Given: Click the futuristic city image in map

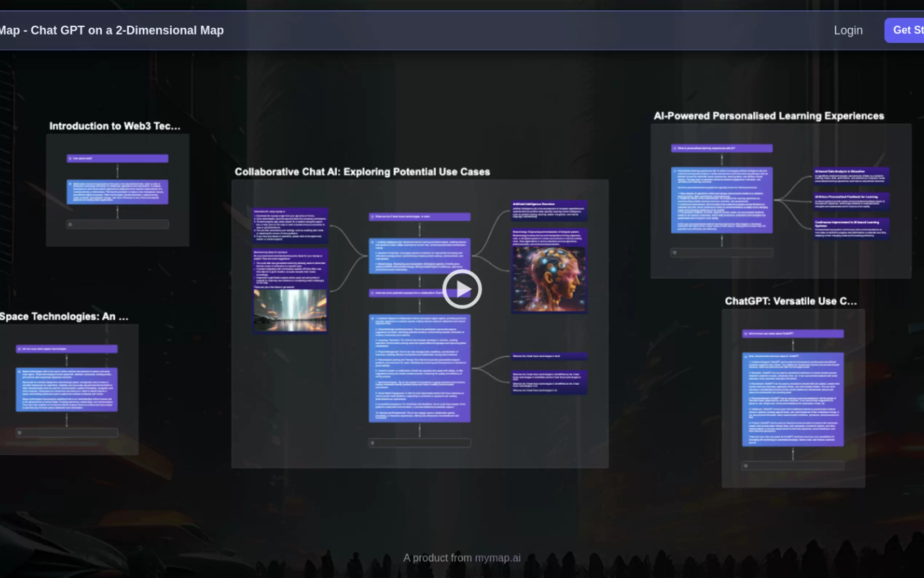Looking at the screenshot, I should click(x=290, y=310).
